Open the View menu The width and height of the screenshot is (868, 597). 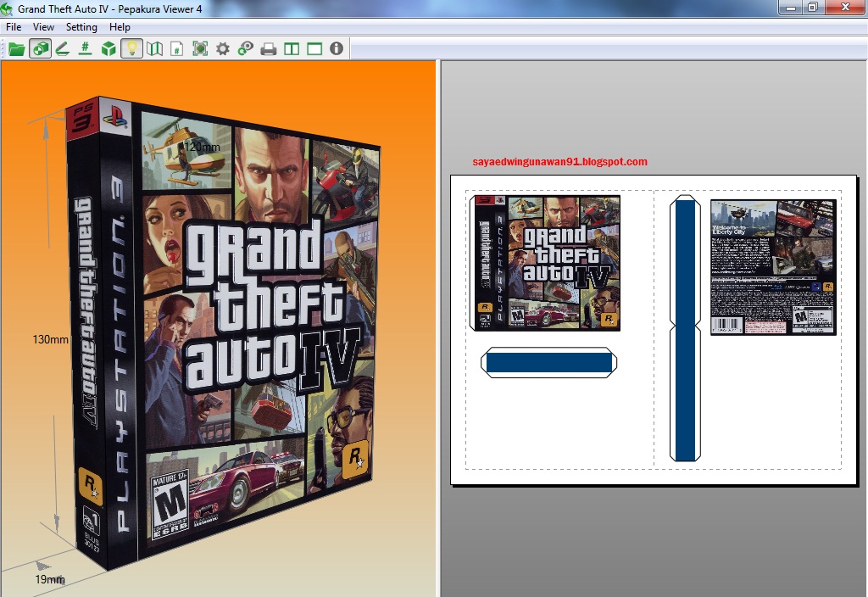[43, 27]
